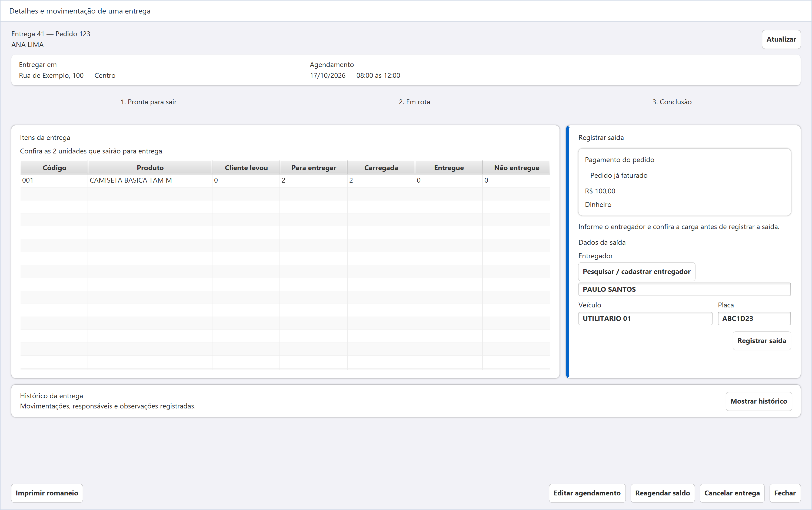This screenshot has width=812, height=510.
Task: Click the Entregue column header
Action: point(449,168)
